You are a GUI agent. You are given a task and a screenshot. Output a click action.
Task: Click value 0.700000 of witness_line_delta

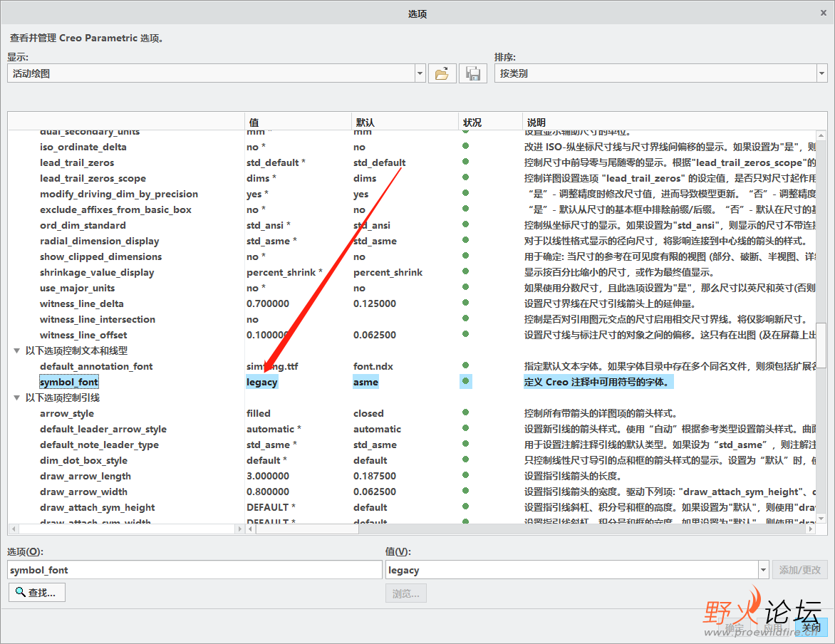click(x=268, y=303)
